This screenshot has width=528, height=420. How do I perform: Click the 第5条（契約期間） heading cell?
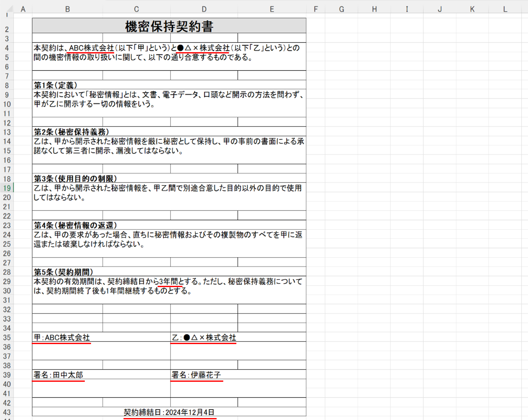coord(63,272)
